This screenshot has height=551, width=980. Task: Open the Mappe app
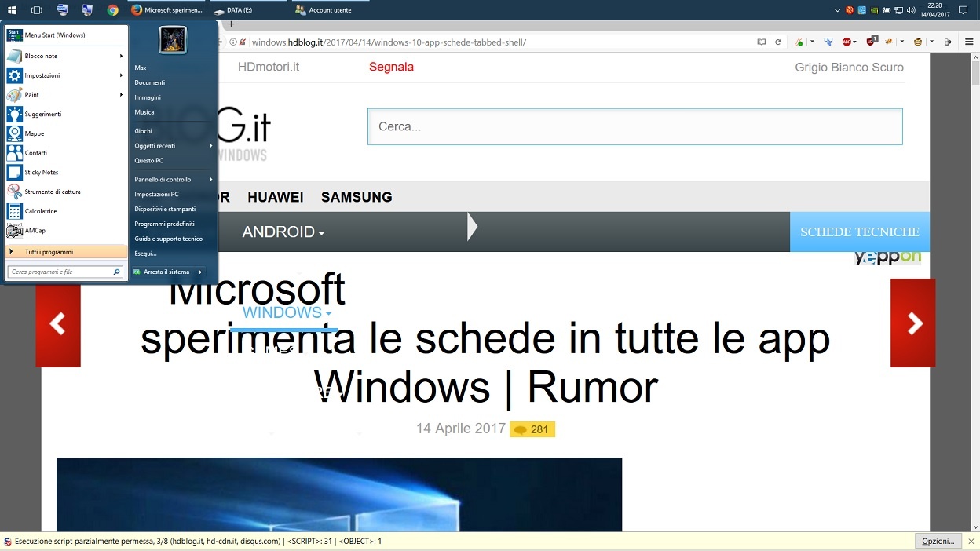point(65,133)
